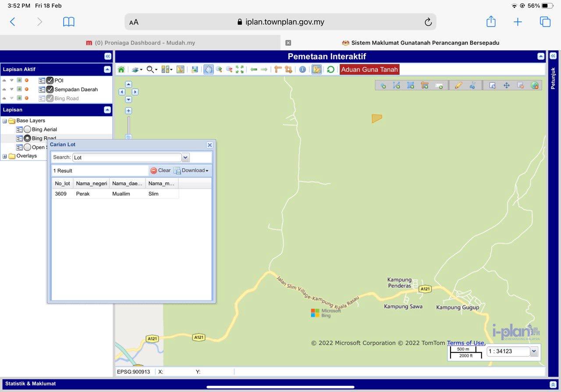The image size is (561, 392).
Task: Open the Search type dropdown arrow
Action: click(x=185, y=157)
